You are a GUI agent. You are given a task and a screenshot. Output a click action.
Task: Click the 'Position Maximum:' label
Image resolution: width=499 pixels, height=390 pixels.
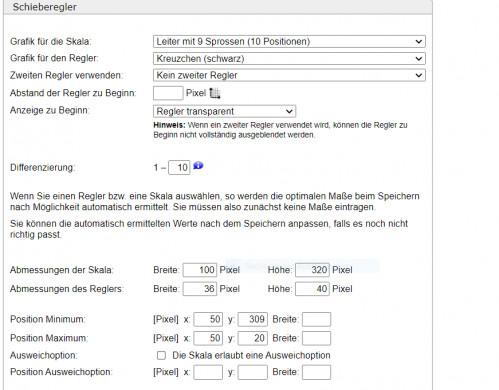(49, 338)
